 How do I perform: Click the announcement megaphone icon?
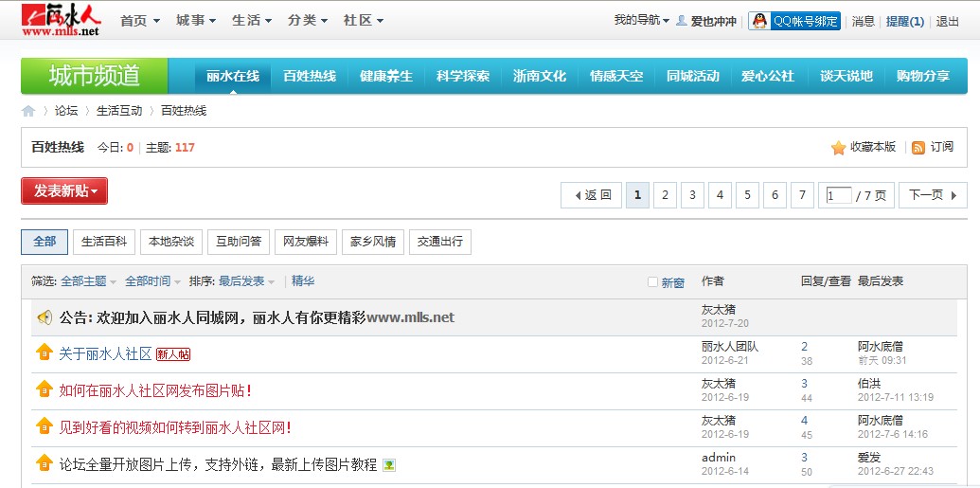(44, 317)
